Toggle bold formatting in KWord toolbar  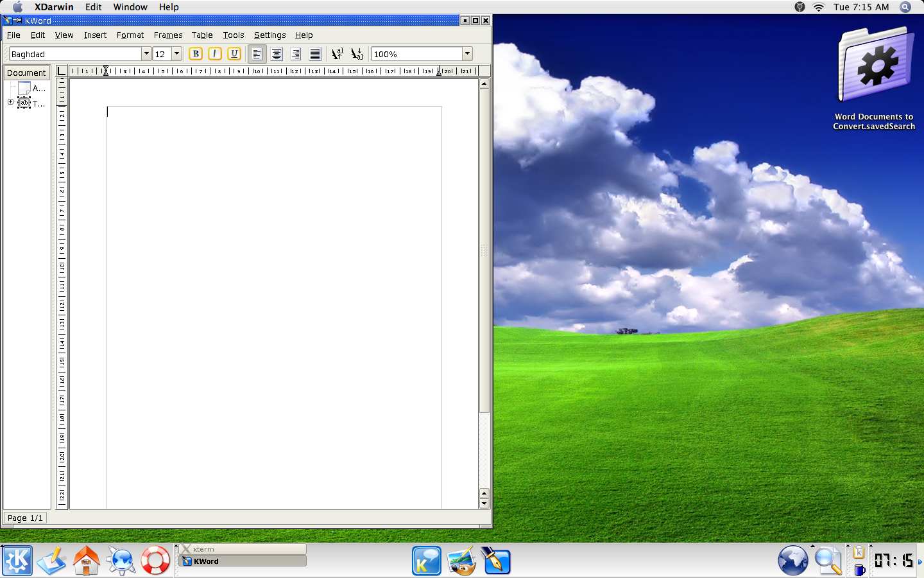pos(196,54)
